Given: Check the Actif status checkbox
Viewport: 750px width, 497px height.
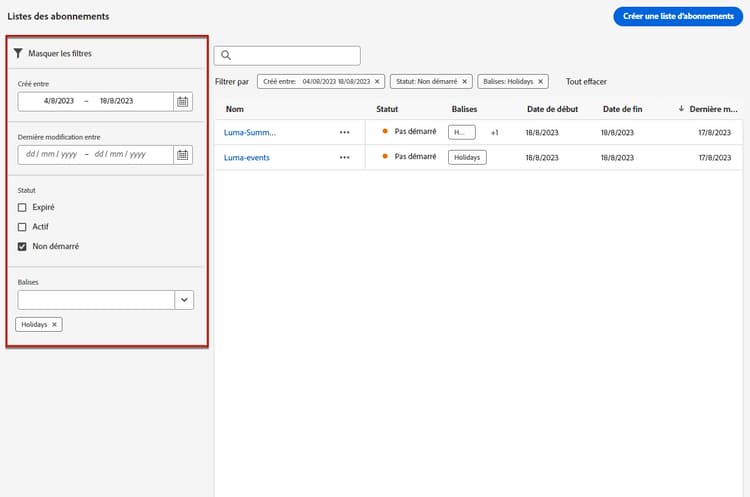Looking at the screenshot, I should [22, 227].
